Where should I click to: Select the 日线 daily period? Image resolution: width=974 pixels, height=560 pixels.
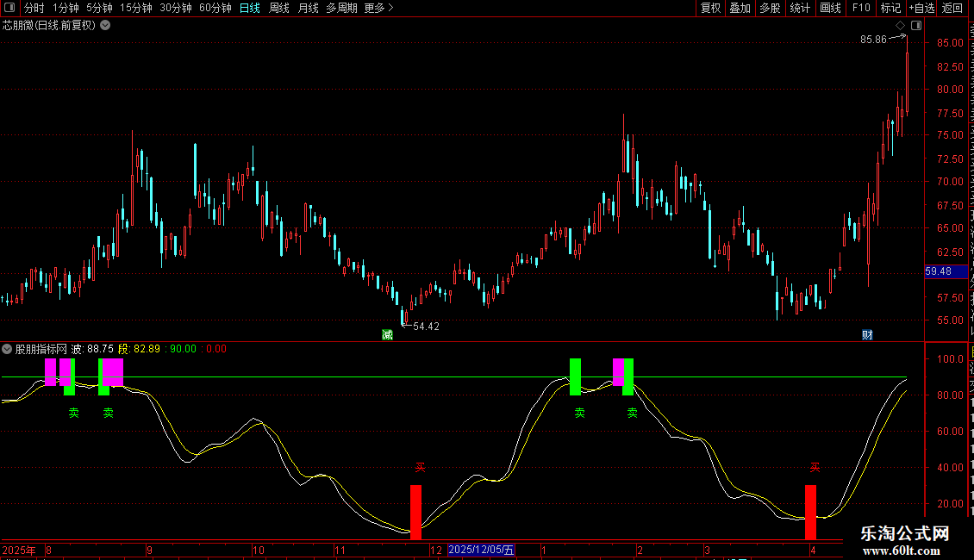click(250, 8)
